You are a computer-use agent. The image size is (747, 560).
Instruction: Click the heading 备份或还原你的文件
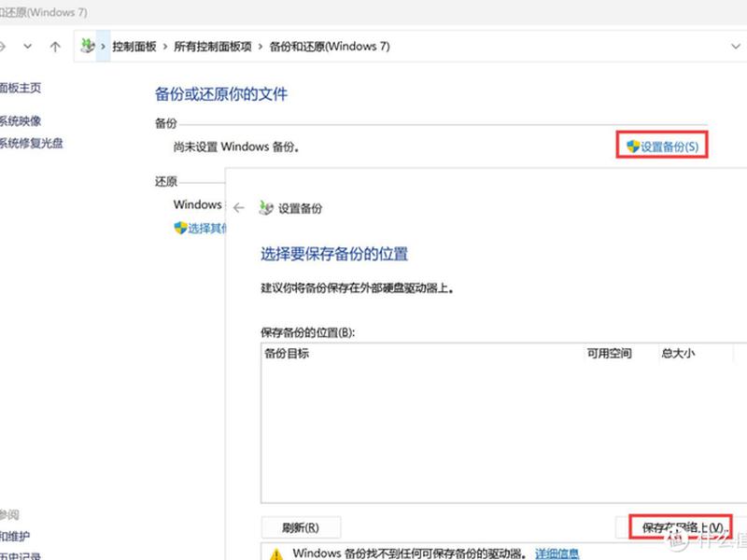pos(221,94)
